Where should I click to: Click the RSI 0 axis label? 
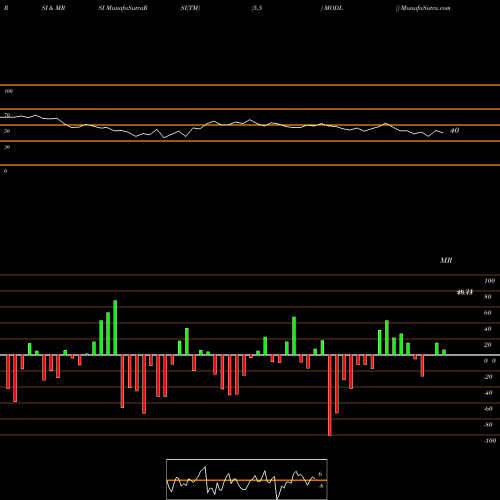coord(5,171)
